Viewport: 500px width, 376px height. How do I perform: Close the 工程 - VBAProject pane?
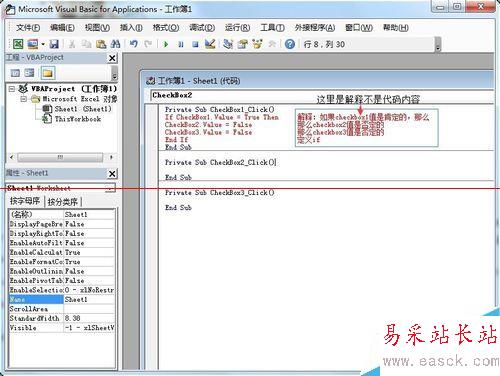click(112, 58)
